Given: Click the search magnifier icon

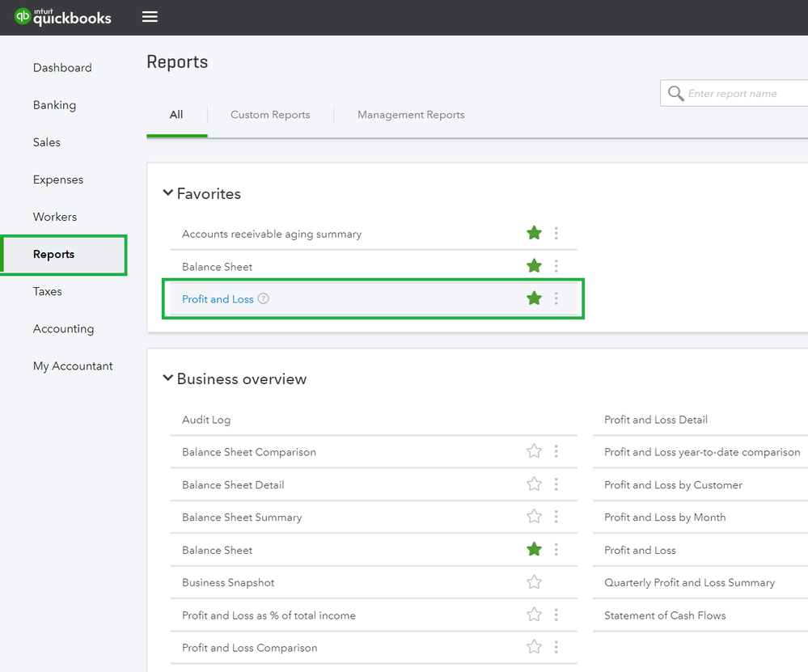Looking at the screenshot, I should tap(676, 93).
